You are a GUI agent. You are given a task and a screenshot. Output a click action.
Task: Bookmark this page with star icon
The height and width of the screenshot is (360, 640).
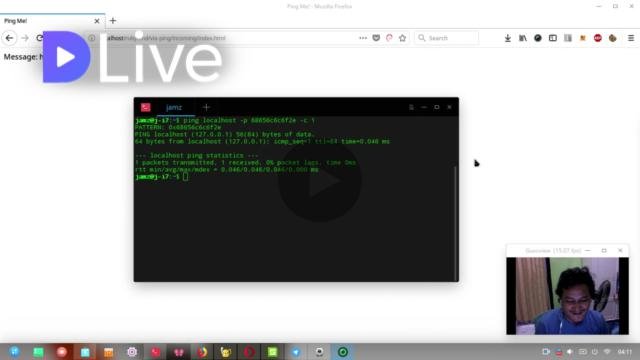click(x=402, y=38)
